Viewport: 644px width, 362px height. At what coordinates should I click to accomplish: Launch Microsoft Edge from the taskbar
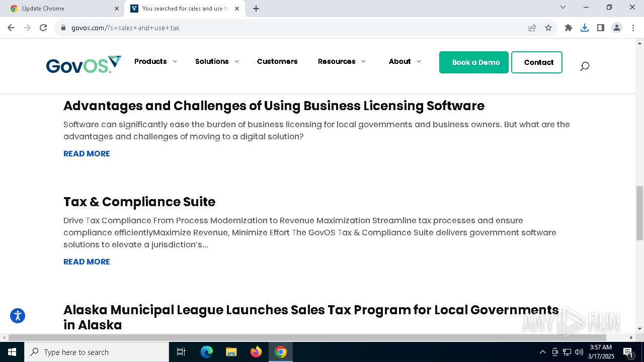(x=207, y=352)
